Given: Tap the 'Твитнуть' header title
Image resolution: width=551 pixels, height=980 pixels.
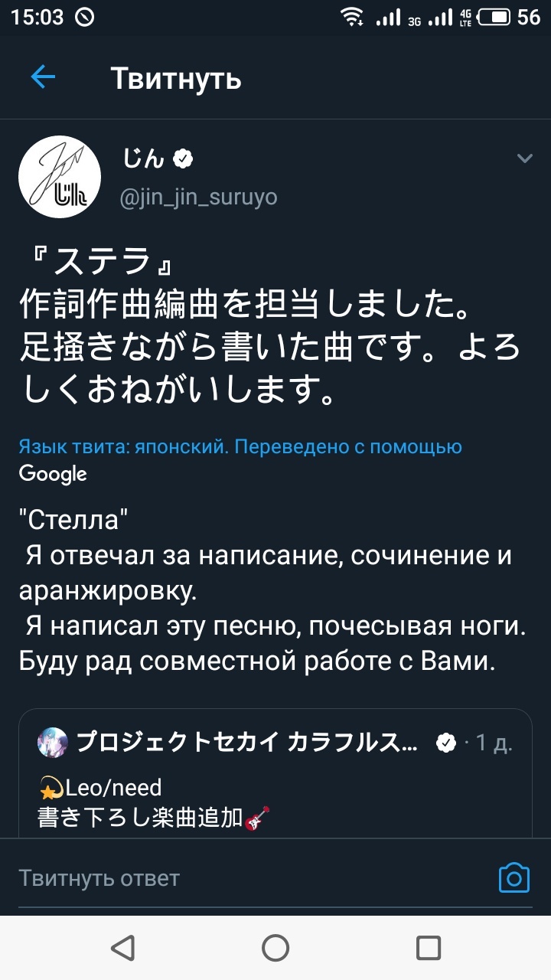Looking at the screenshot, I should pos(176,78).
